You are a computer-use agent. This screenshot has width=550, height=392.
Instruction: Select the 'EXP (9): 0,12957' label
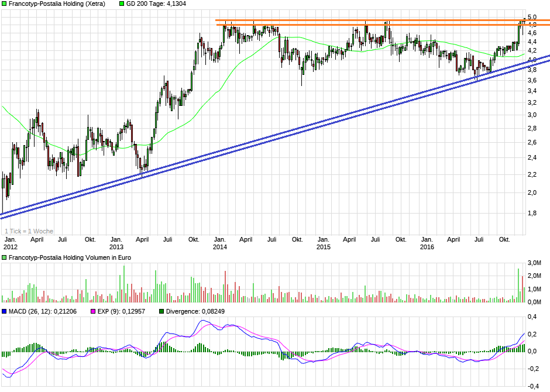[121, 311]
